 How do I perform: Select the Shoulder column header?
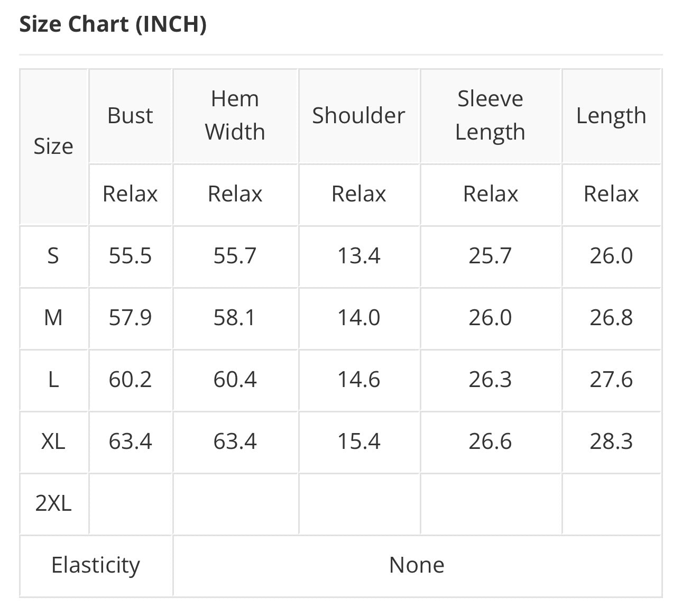[358, 116]
